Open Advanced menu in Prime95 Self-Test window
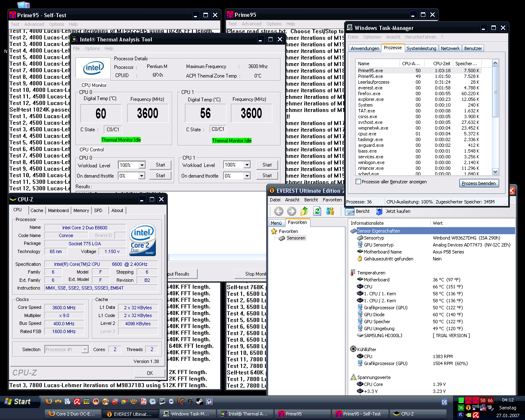This screenshot has height=420, width=525. (x=34, y=24)
